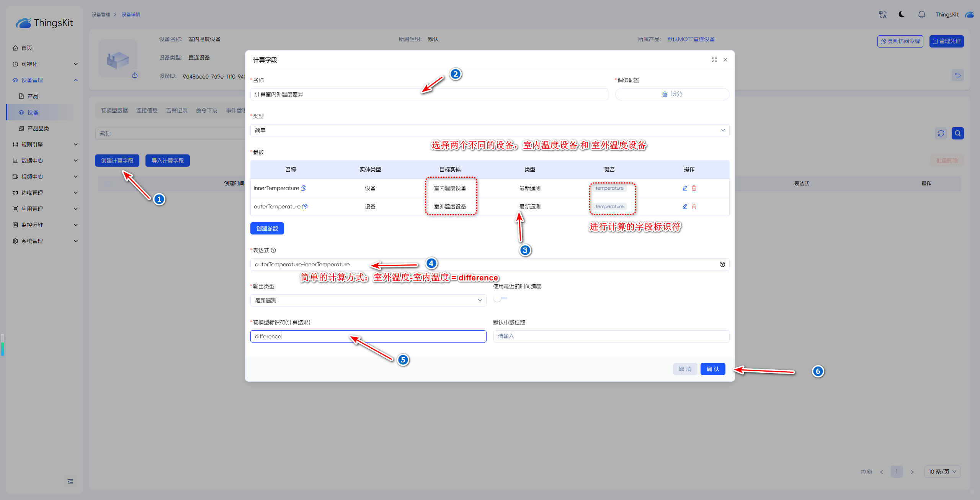
Task: Open 产品品类 sidebar menu item
Action: tap(38, 128)
